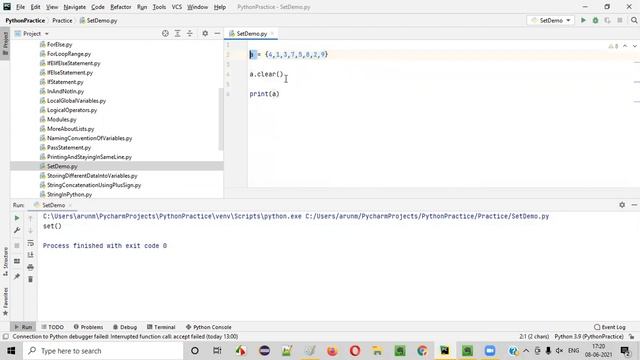
Task: Click the locate file target icon in Project panel
Action: [165, 33]
